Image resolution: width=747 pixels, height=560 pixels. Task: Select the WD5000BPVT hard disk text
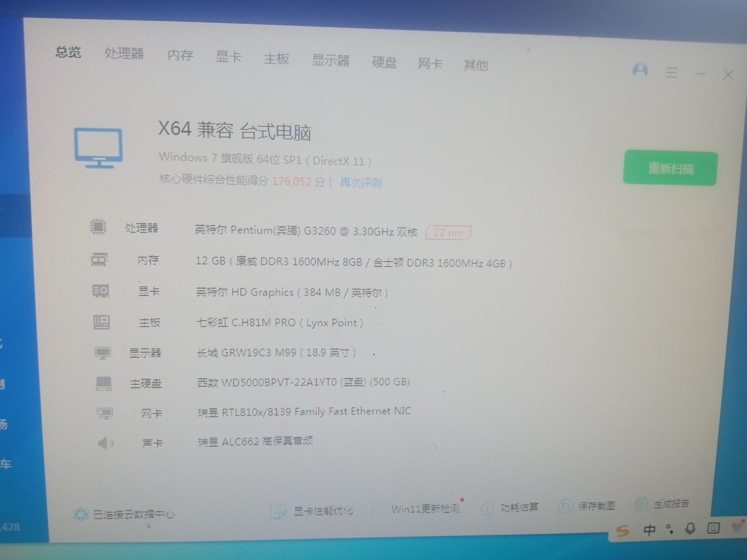pos(303,382)
